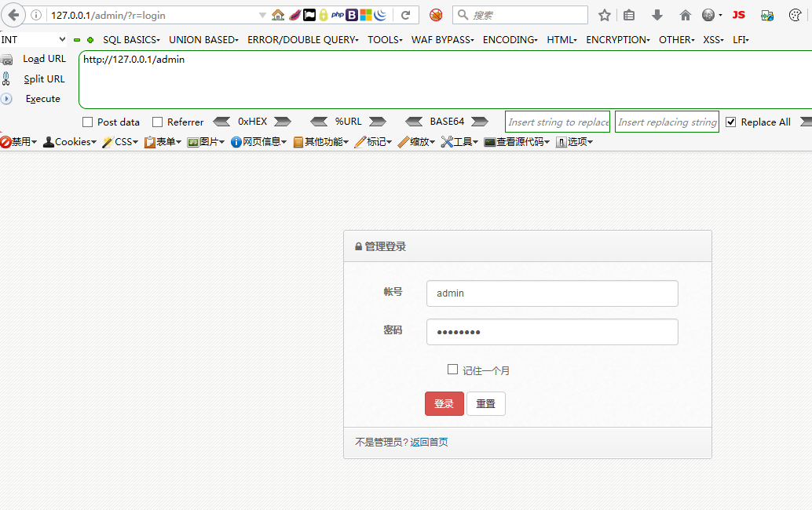Click the Microsoft four-color squares icon
This screenshot has height=510, width=812.
tap(366, 15)
